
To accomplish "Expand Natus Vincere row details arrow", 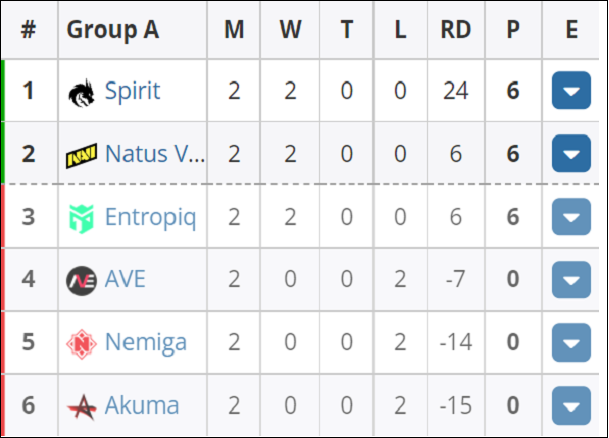I will [571, 153].
